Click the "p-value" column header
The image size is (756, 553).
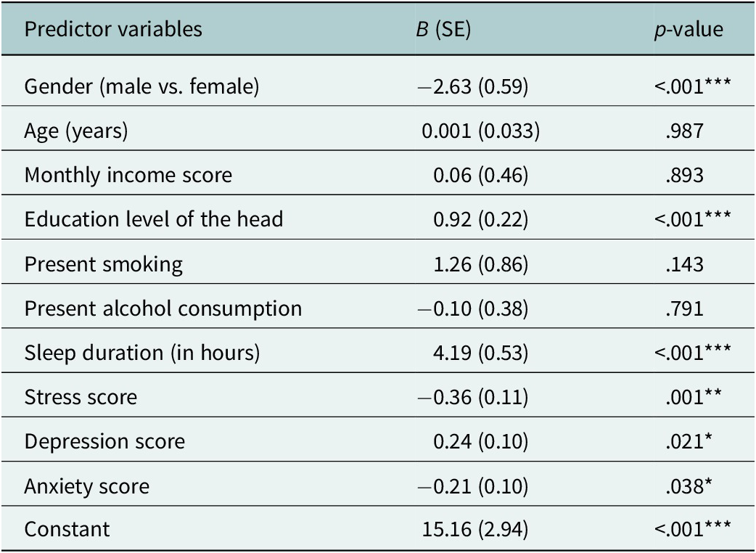click(689, 30)
